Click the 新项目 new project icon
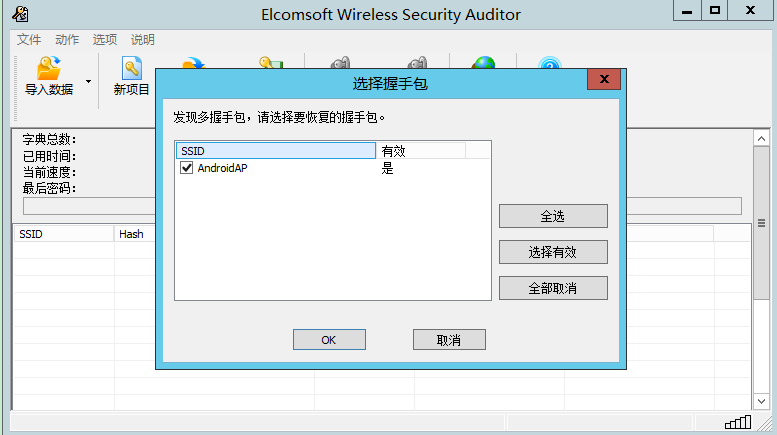Image resolution: width=777 pixels, height=435 pixels. 131,68
